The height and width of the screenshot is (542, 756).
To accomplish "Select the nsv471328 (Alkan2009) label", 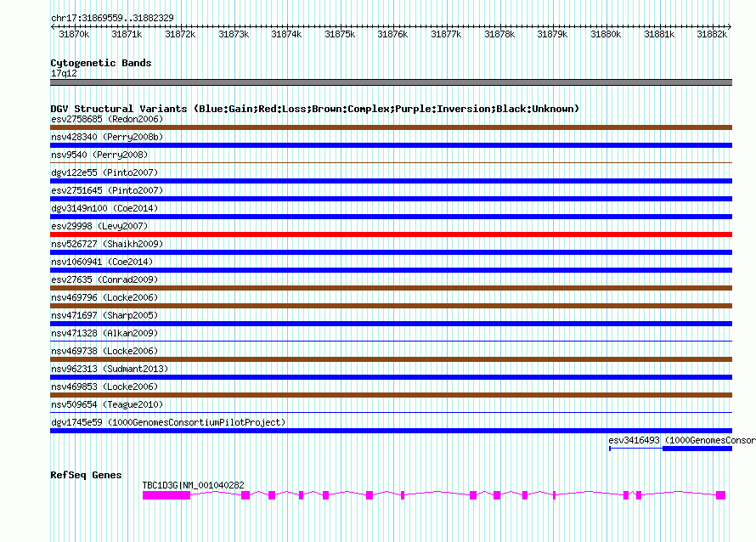I will point(104,333).
